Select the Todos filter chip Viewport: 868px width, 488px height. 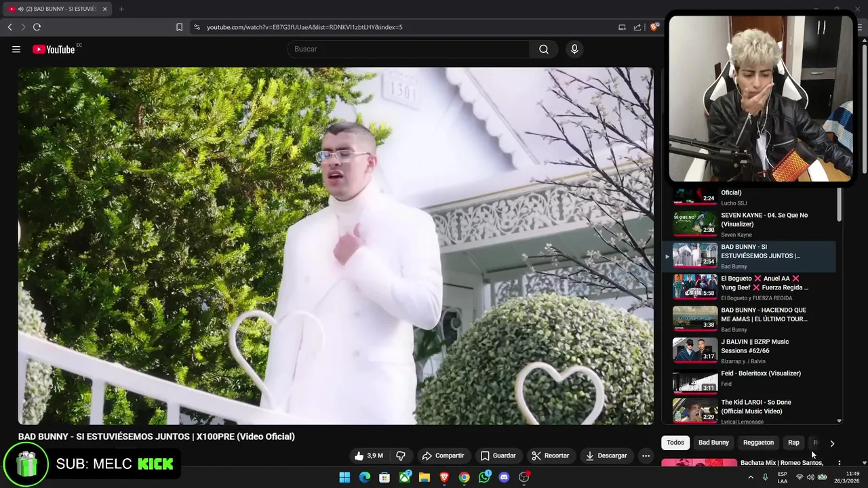point(675,443)
